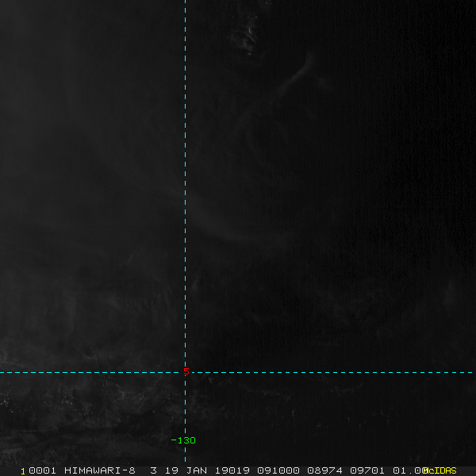Screen dimensions: 476x476
Task: Click the 091000 time stamp
Action: (x=278, y=470)
